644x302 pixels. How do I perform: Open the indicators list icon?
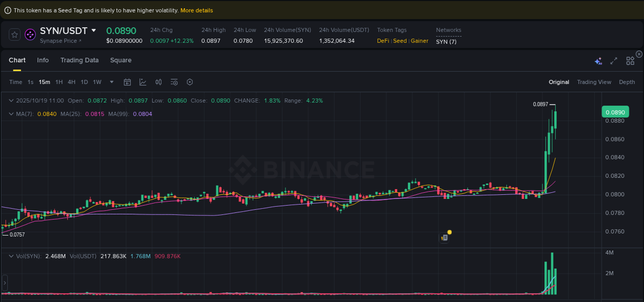click(x=174, y=82)
